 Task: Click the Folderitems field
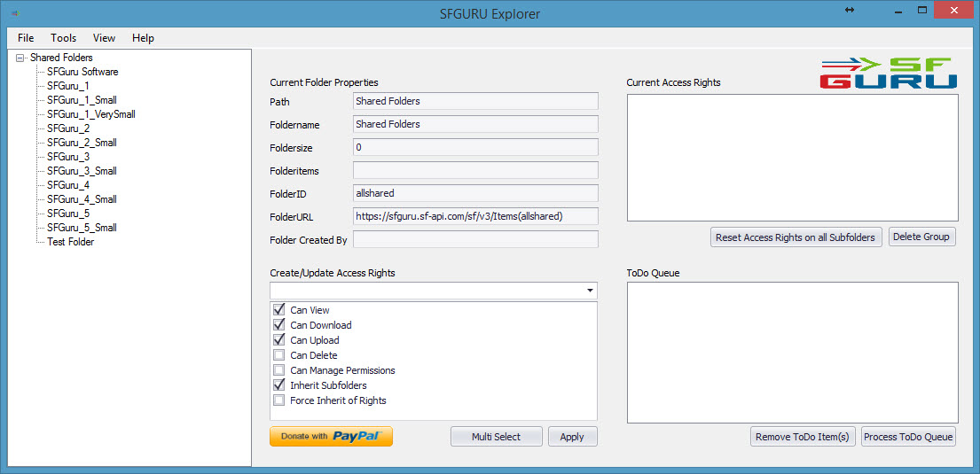pos(475,170)
